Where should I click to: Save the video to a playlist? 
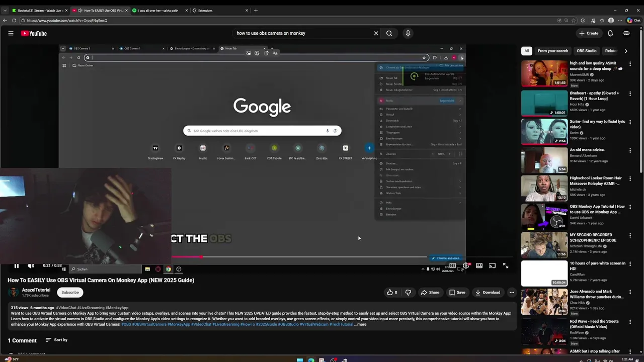pyautogui.click(x=457, y=292)
